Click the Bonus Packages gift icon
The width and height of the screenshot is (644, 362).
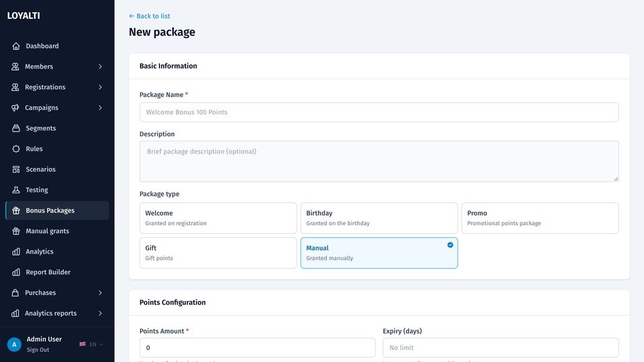click(16, 210)
